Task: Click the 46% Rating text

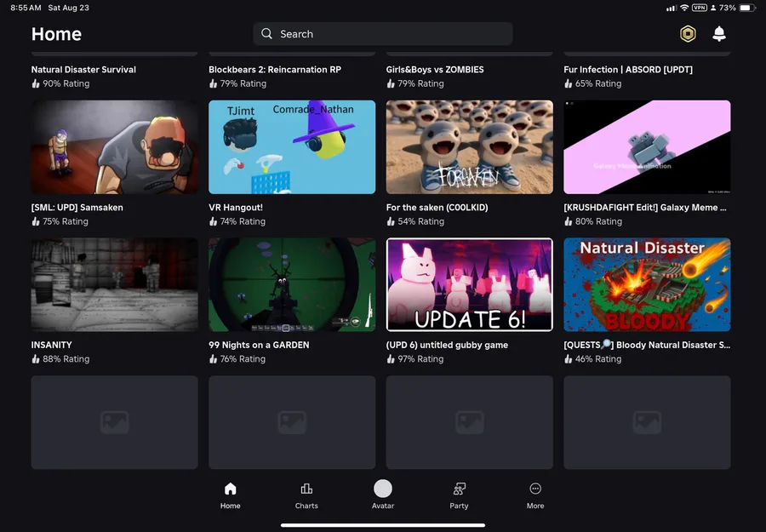Action: (x=598, y=358)
